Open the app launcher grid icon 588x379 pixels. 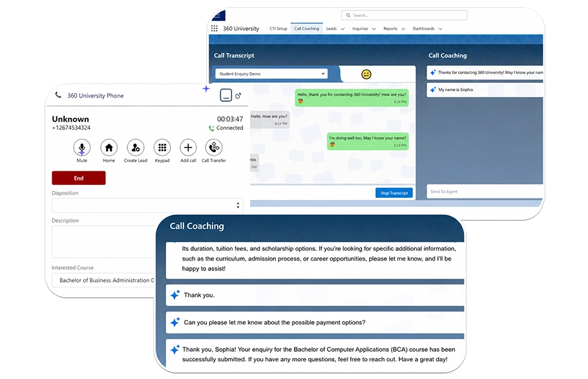click(214, 28)
